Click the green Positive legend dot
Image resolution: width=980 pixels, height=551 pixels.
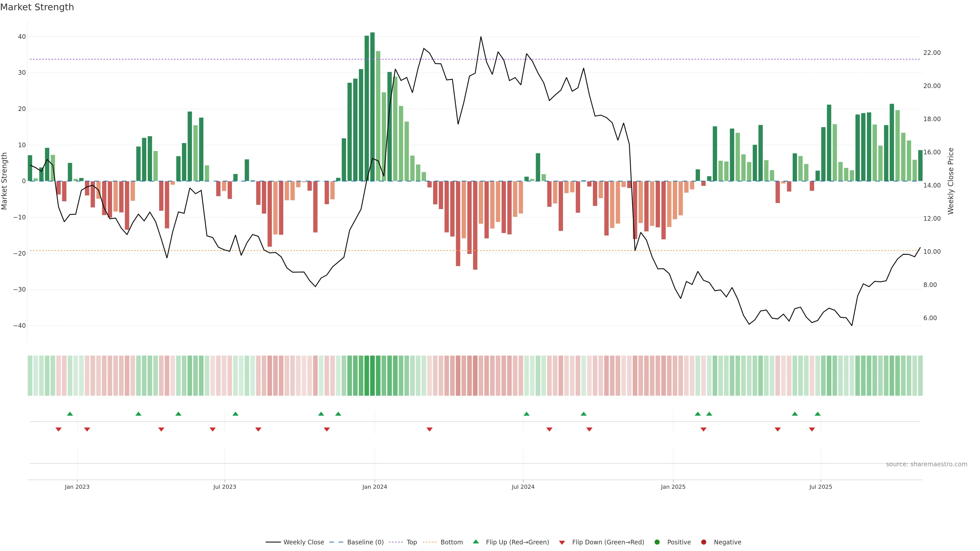pyautogui.click(x=657, y=542)
